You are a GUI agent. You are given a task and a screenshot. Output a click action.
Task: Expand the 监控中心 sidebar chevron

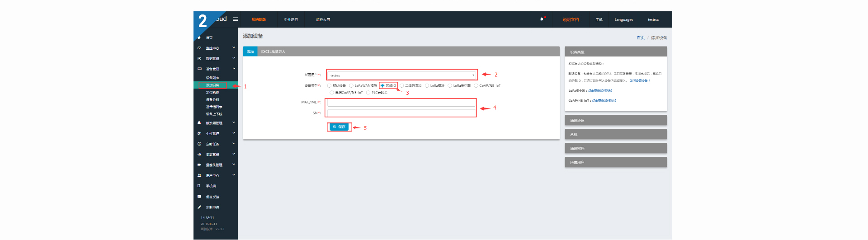[234, 47]
